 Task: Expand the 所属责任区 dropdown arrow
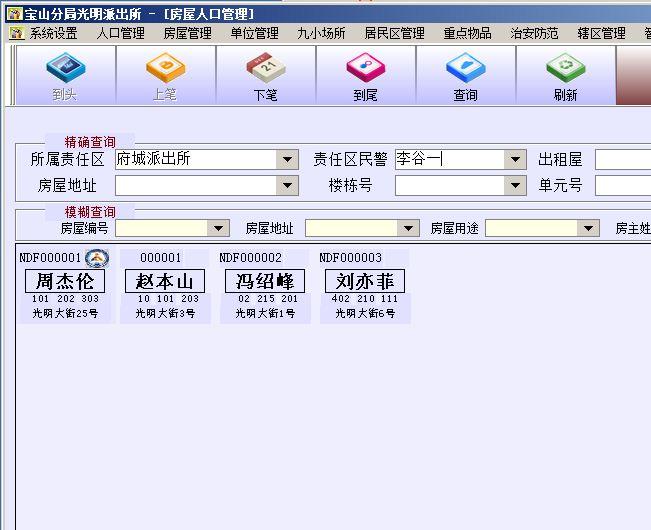[287, 159]
